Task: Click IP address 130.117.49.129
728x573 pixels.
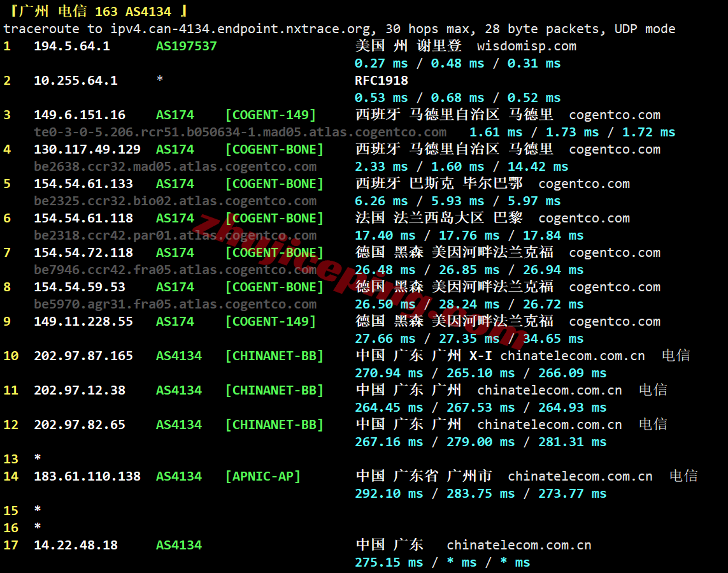Action: tap(87, 149)
